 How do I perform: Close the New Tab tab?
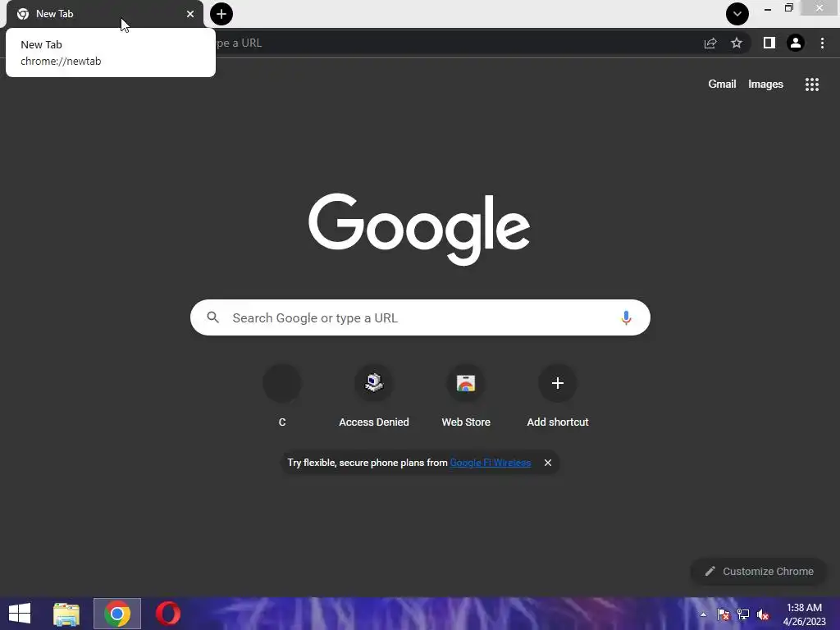190,14
